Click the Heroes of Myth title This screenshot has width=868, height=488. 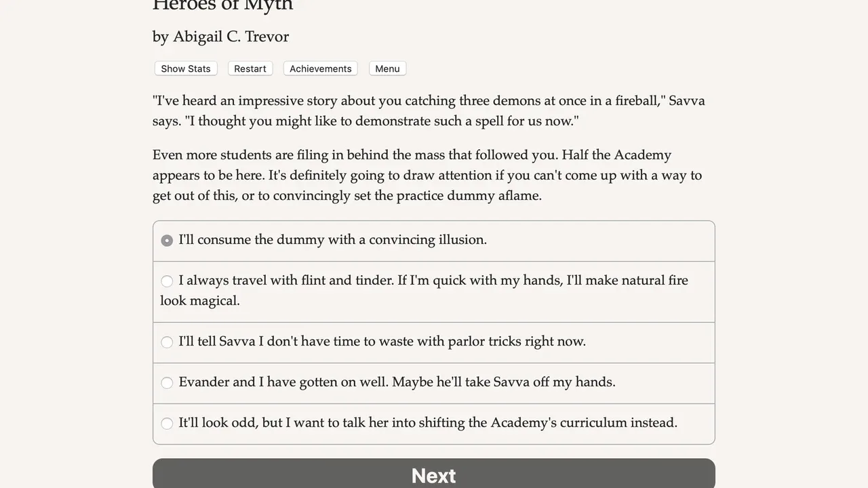tap(222, 5)
